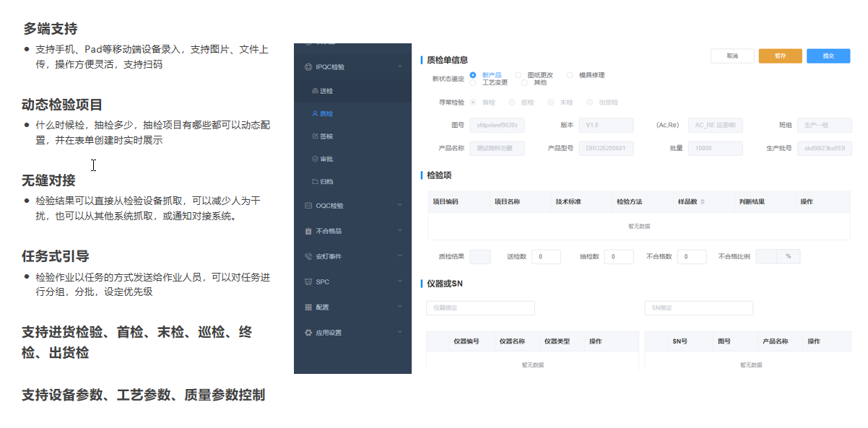The width and height of the screenshot is (868, 428).
Task: Select the 模具修理 radio option
Action: point(570,74)
